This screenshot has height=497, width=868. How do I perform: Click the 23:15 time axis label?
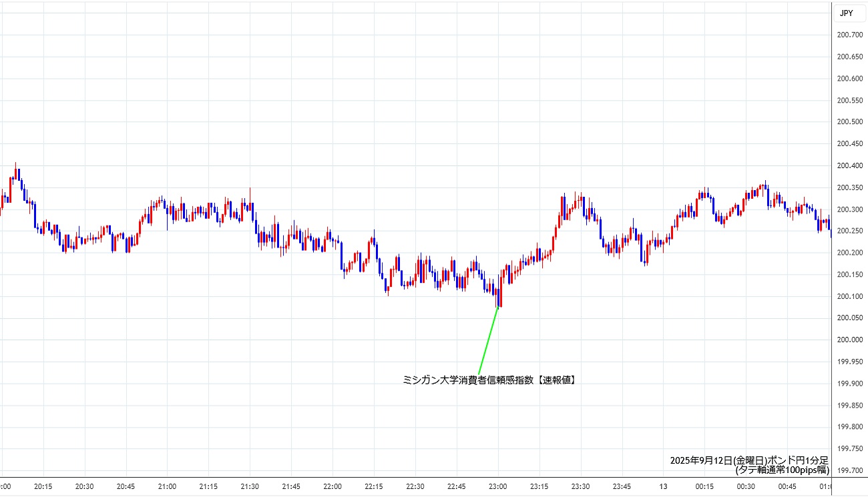click(539, 486)
